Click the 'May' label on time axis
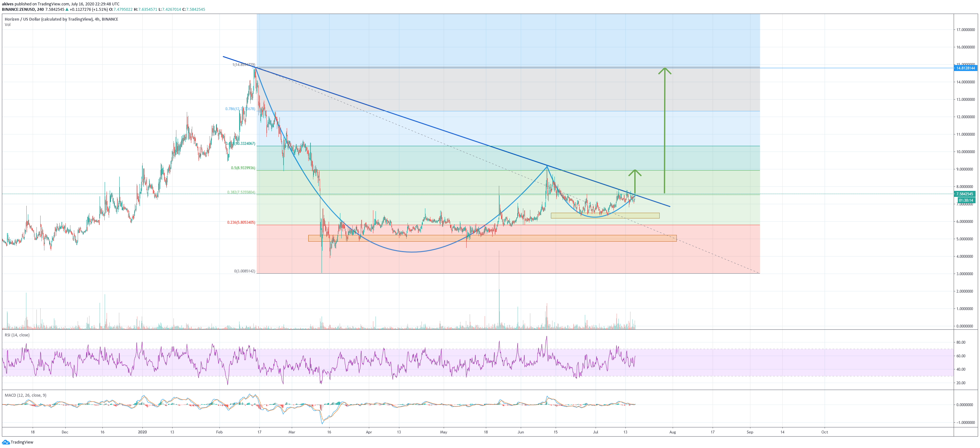The height and width of the screenshot is (448, 980). tap(444, 432)
